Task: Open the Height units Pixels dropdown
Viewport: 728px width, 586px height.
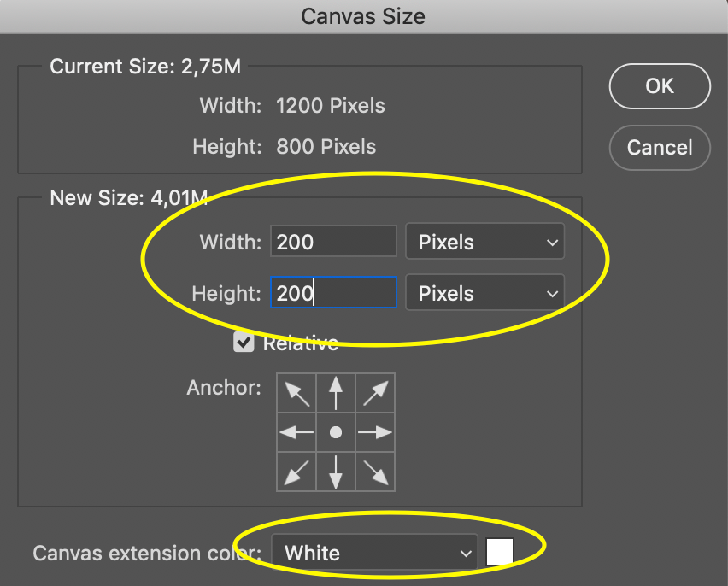Action: 485,292
